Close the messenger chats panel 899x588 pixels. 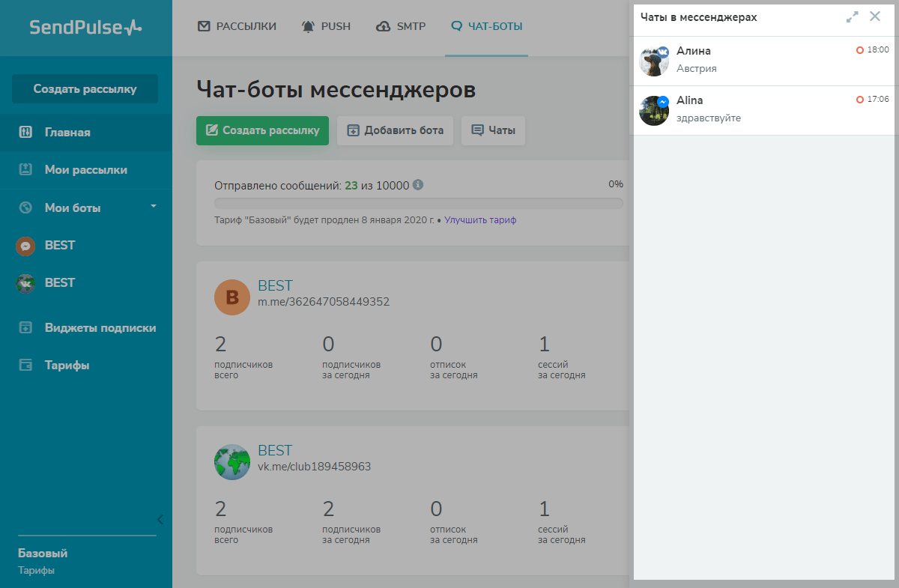(875, 16)
